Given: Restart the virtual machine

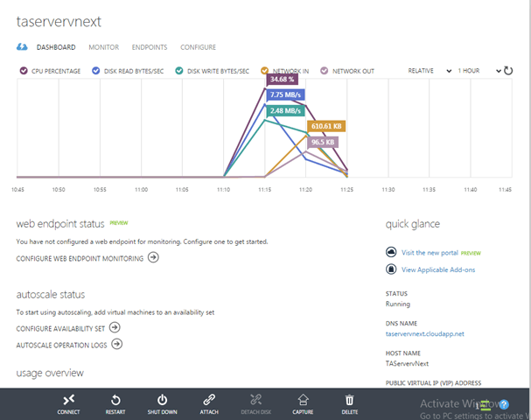Looking at the screenshot, I should coord(115,404).
